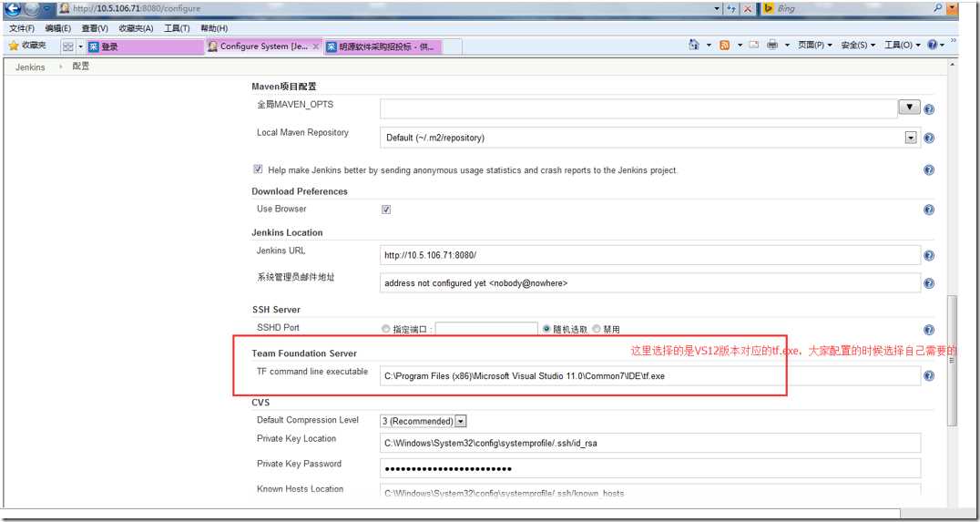Open help for Local Maven Repository
The height and width of the screenshot is (522, 980).
tap(929, 138)
